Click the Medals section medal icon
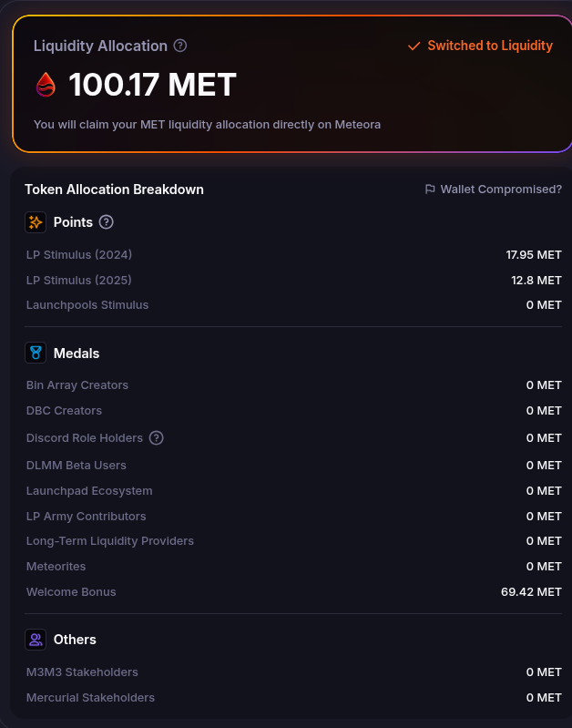 click(36, 353)
